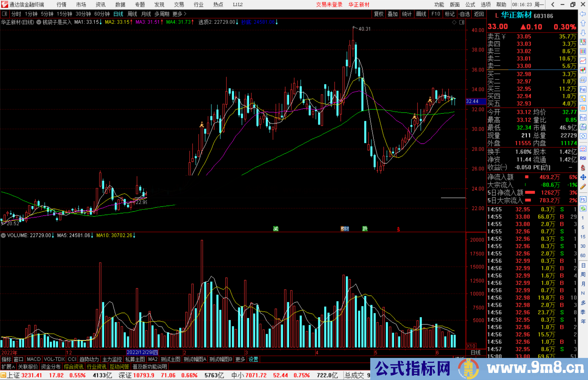Expand the VOLUME indicator dropdown arrow
Viewport: 588px width, 380px height.
(3, 235)
